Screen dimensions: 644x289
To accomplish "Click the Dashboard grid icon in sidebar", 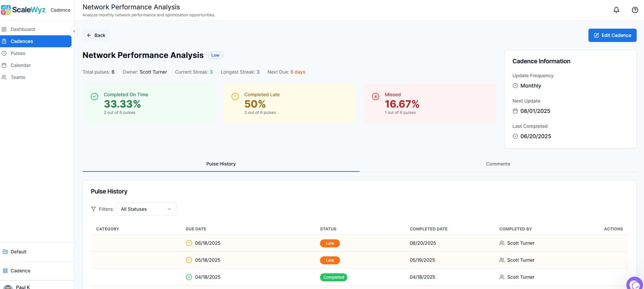I will coord(4,29).
